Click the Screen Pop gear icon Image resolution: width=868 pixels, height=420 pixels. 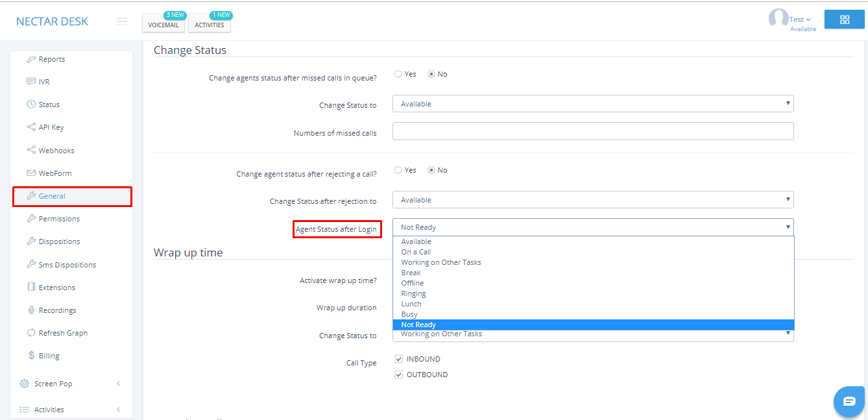click(25, 384)
